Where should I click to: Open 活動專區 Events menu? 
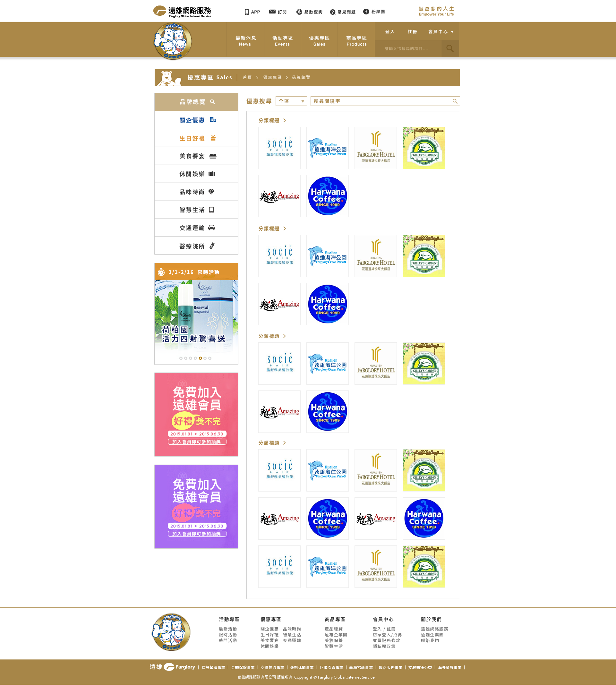coord(282,41)
